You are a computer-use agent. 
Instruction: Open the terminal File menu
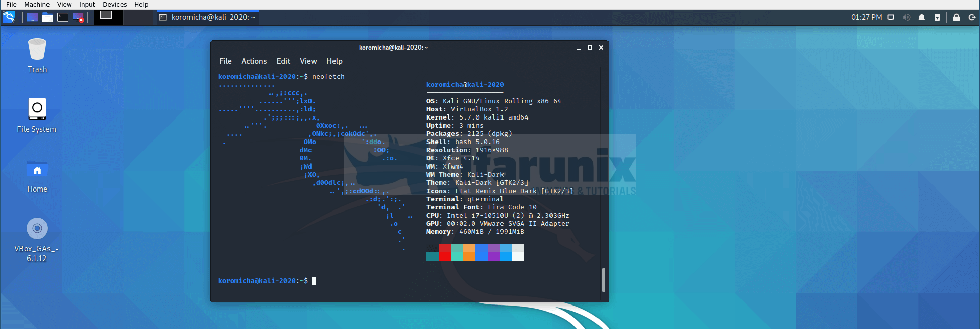tap(225, 61)
